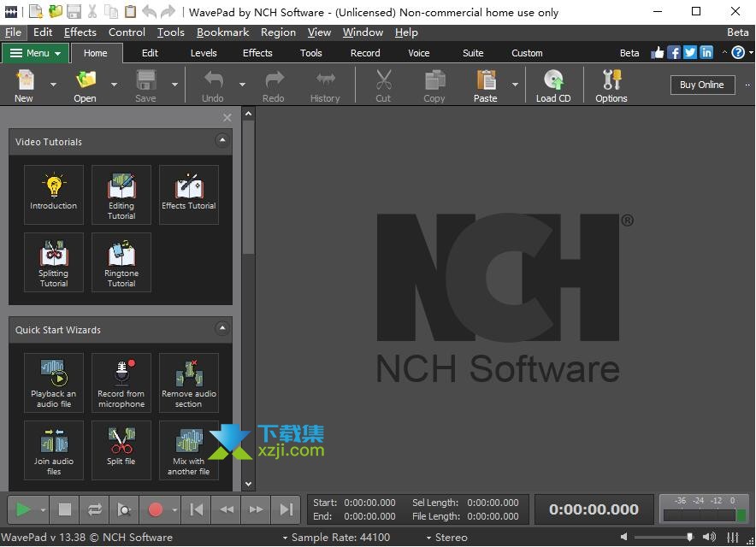Open the help question mark icon
This screenshot has height=547, width=756.
(x=738, y=52)
